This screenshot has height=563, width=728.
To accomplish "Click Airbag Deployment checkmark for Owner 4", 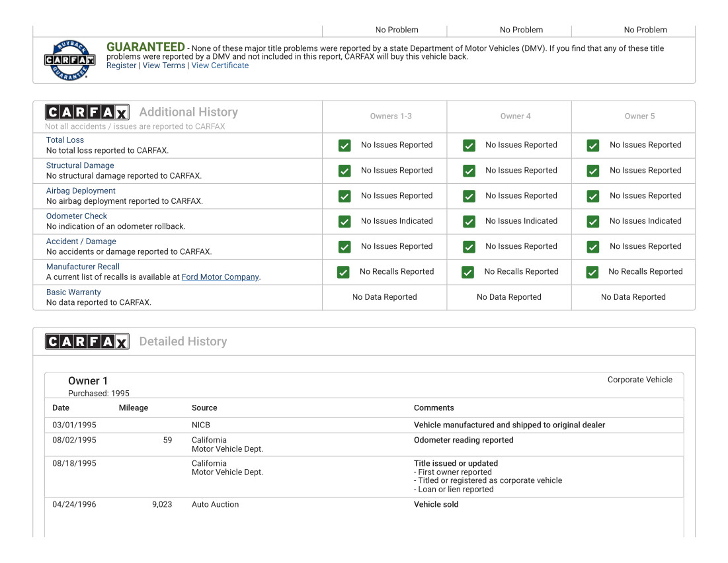I will (469, 196).
